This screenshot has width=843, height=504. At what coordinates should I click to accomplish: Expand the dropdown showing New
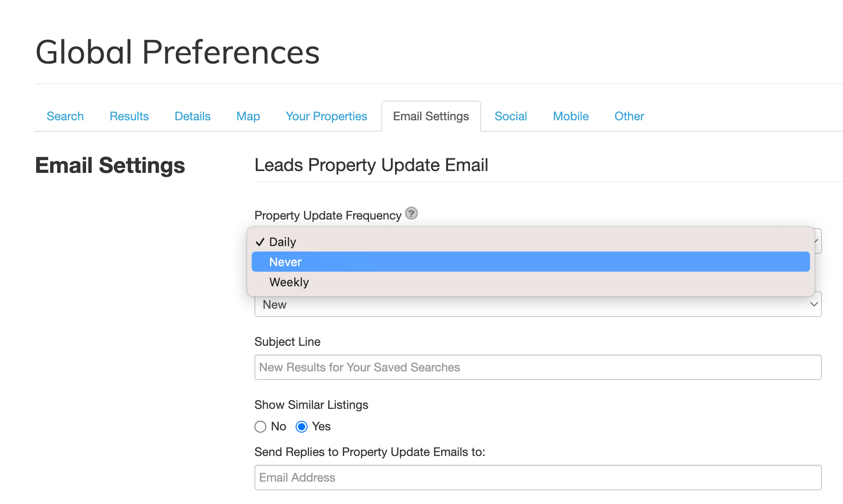[x=537, y=305]
